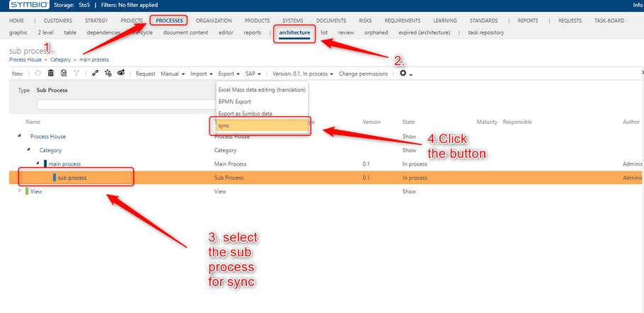Open the RISKS menu
The width and height of the screenshot is (644, 313).
pos(365,21)
